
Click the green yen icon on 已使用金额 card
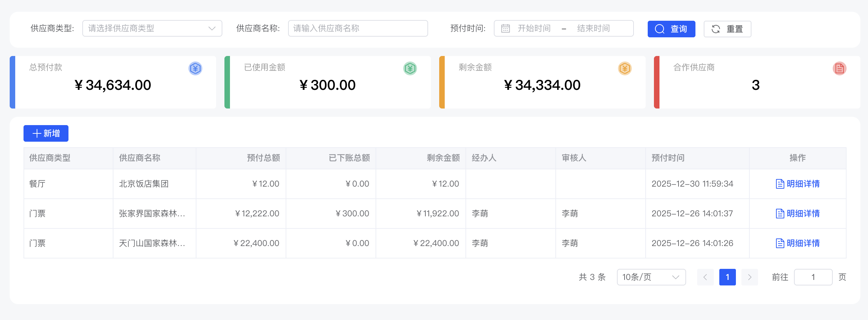click(x=409, y=68)
